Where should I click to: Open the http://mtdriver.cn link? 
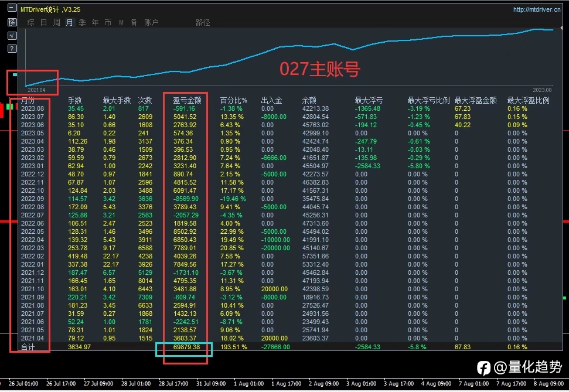pos(537,9)
